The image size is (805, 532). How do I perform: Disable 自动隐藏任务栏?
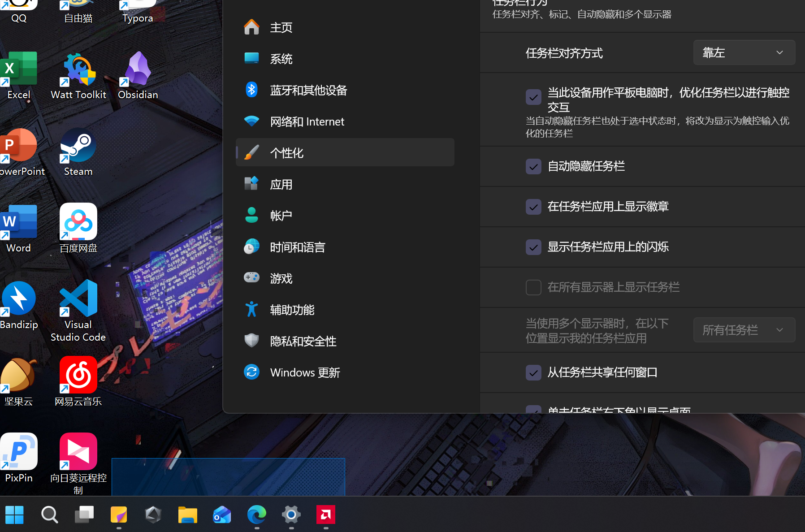pos(533,166)
